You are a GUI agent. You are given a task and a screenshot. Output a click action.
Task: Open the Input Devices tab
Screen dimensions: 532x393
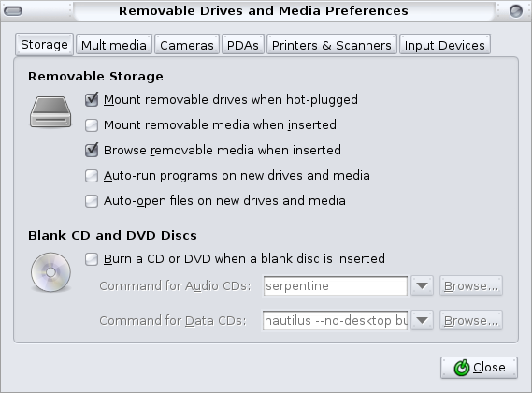coord(445,45)
